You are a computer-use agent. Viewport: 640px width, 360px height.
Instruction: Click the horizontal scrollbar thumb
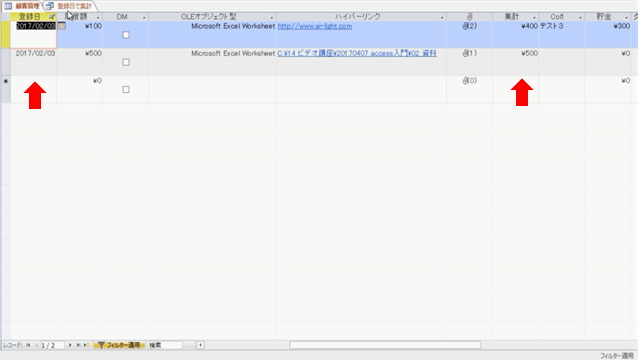385,345
